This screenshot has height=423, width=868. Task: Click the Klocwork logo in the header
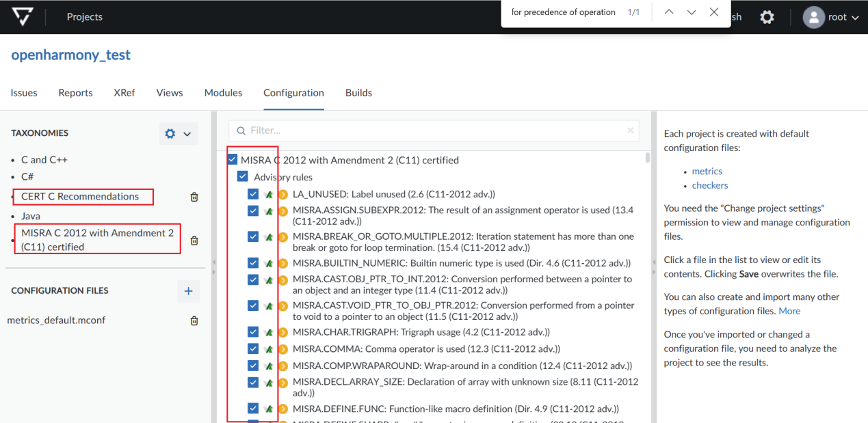pyautogui.click(x=23, y=17)
